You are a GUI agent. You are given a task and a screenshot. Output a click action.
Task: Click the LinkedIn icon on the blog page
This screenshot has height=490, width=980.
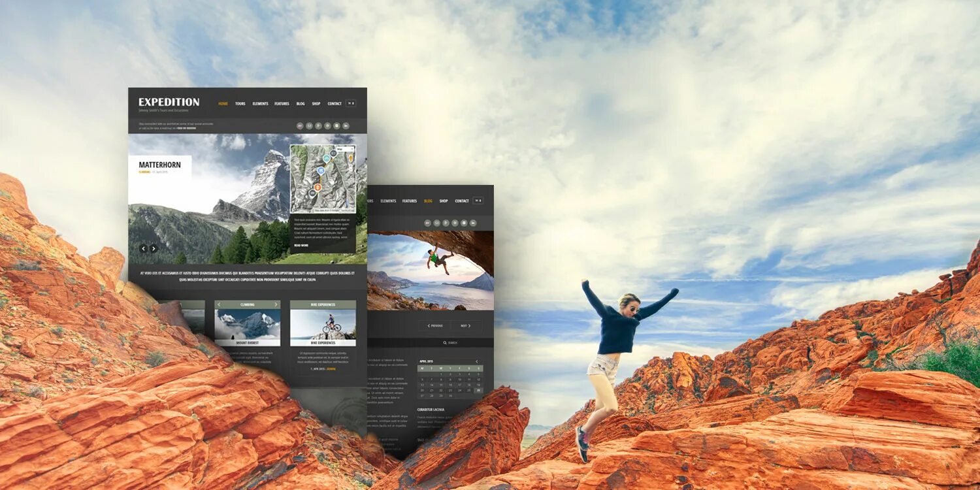pos(473,223)
